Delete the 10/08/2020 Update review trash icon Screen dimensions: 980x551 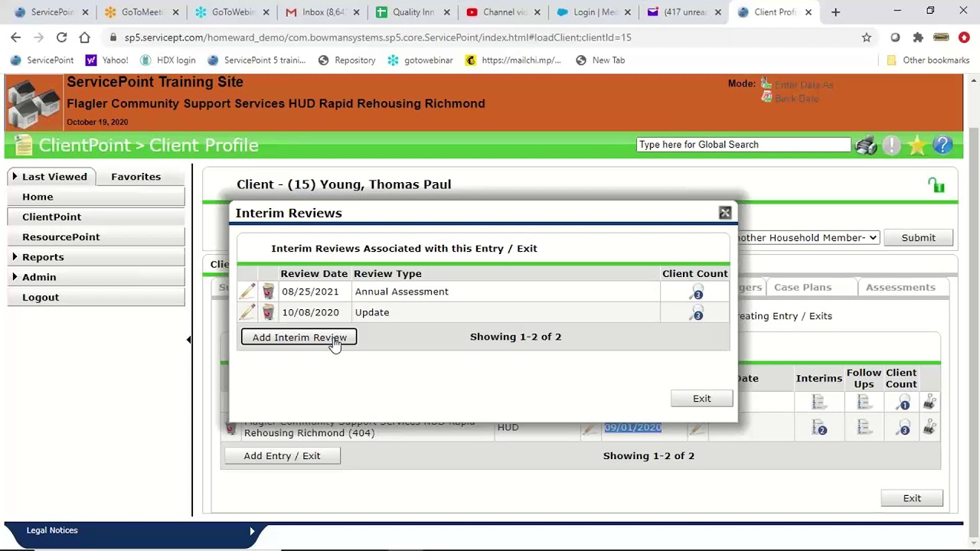pyautogui.click(x=267, y=312)
